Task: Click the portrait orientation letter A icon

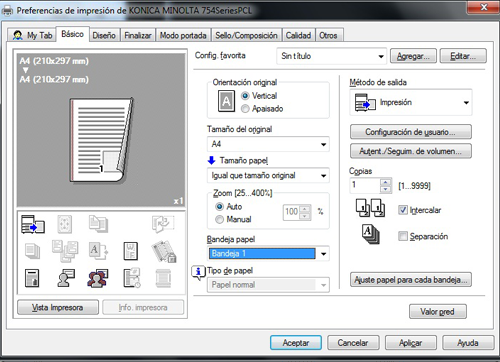Action: pyautogui.click(x=226, y=101)
